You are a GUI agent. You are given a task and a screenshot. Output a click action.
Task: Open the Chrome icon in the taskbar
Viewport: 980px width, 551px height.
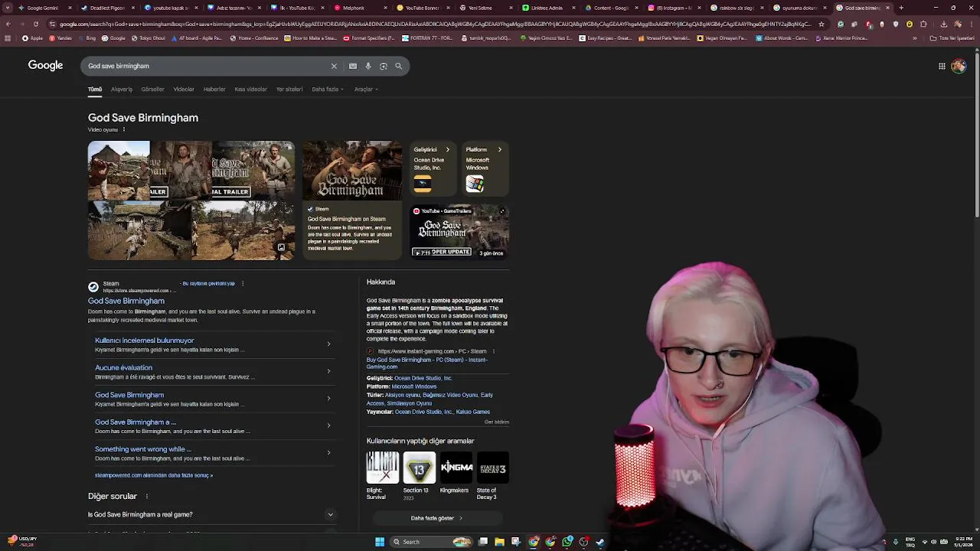tap(534, 542)
